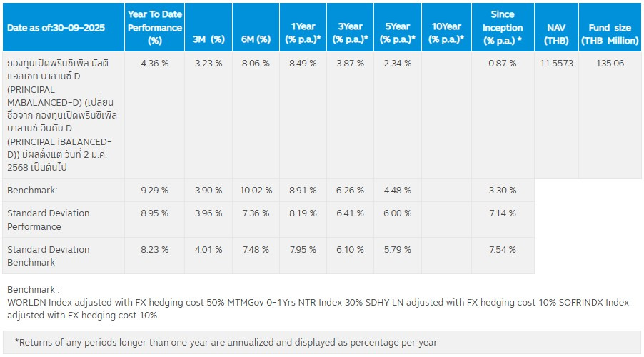
Task: Click the Benchmark row label in the table
Action: [x=31, y=191]
